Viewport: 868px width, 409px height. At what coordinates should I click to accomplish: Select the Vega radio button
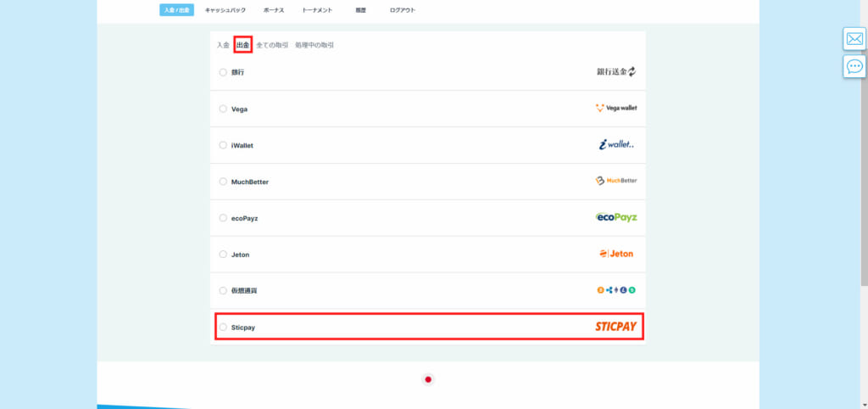click(223, 109)
